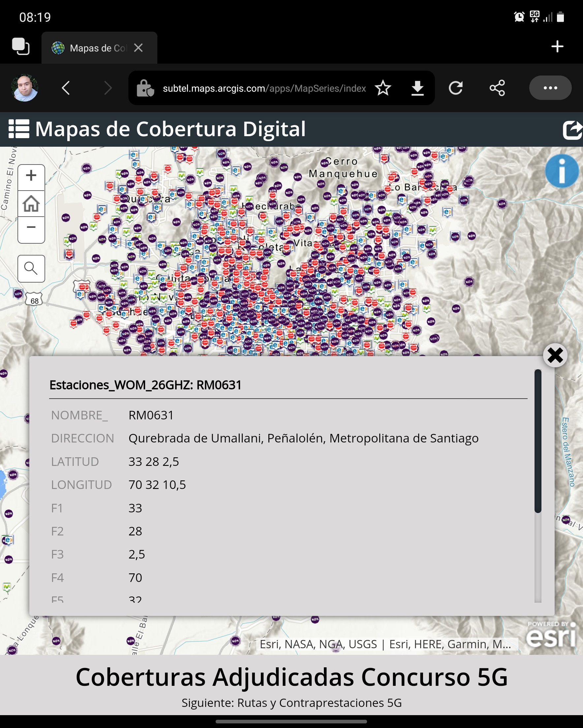The height and width of the screenshot is (728, 583).
Task: Click the share arrow icon in header
Action: click(572, 130)
